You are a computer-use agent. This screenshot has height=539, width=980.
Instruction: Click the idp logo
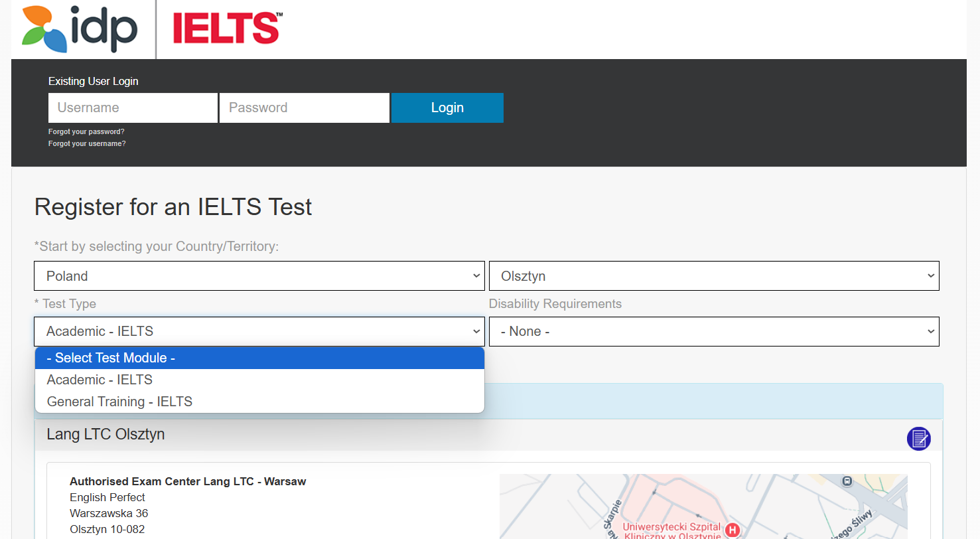(x=79, y=29)
